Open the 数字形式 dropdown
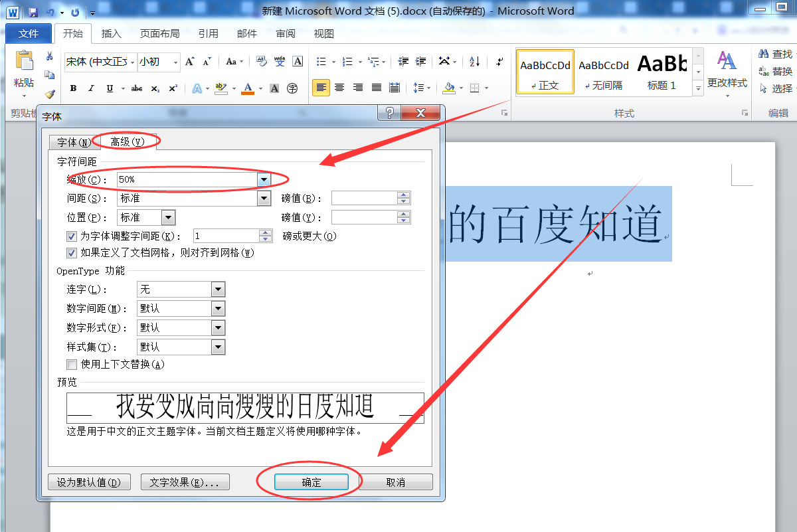 pos(218,327)
